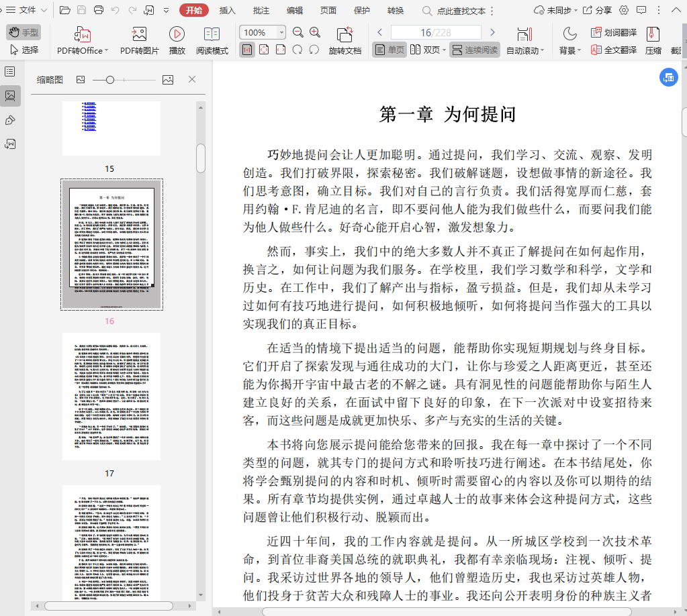This screenshot has height=616, width=687.
Task: Enable the 选择 selection tool
Action: point(24,50)
